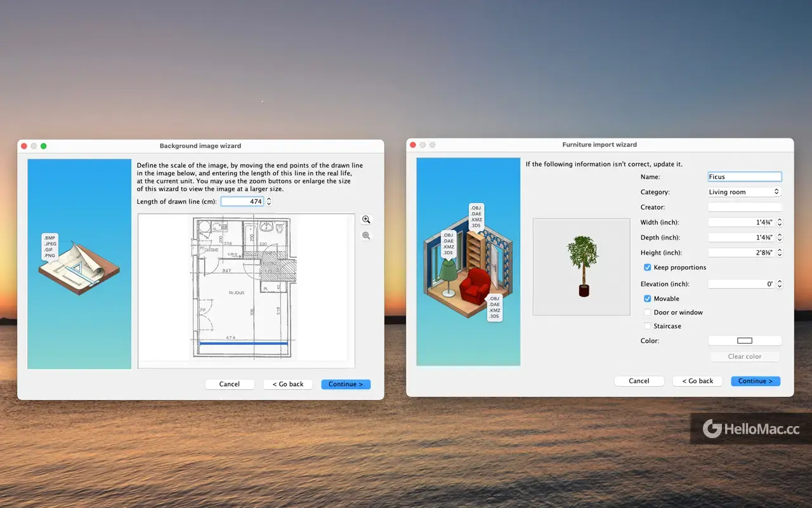Adjust the Width (inch) stepper arrows

[x=780, y=222]
